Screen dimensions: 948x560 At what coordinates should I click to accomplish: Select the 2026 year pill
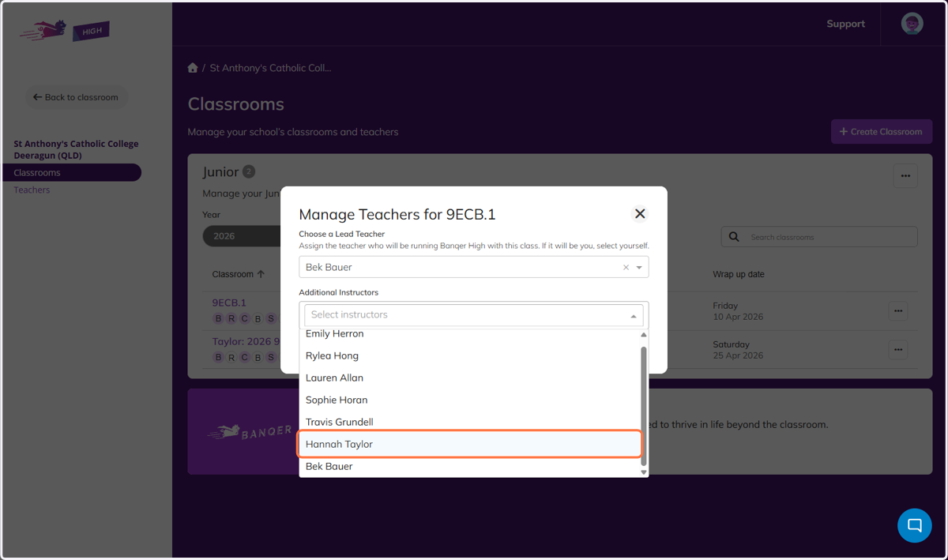pos(243,236)
